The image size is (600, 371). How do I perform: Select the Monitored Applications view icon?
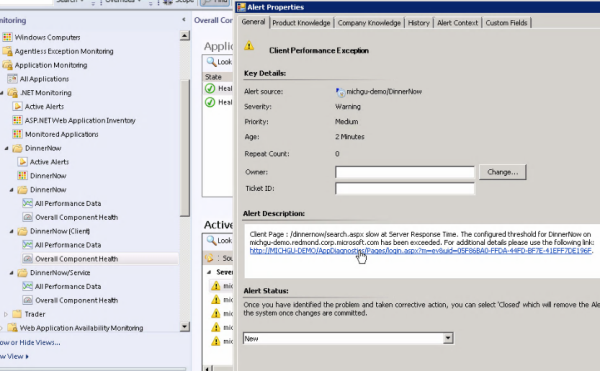pyautogui.click(x=18, y=134)
